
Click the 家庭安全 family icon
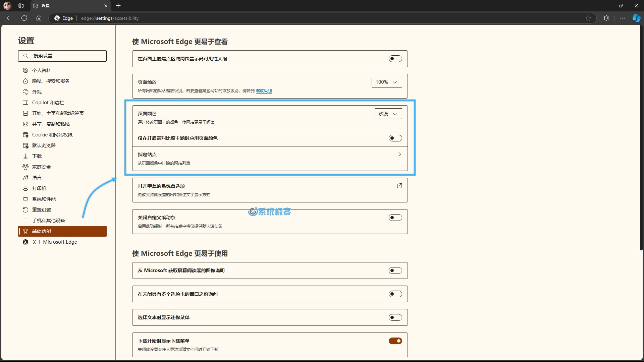(x=25, y=167)
